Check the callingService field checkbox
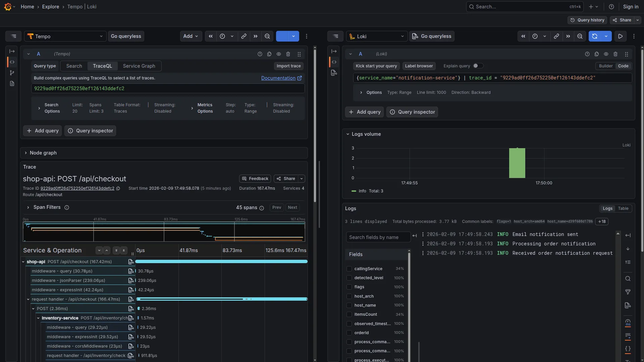Viewport: 644px width, 362px height. [x=349, y=269]
